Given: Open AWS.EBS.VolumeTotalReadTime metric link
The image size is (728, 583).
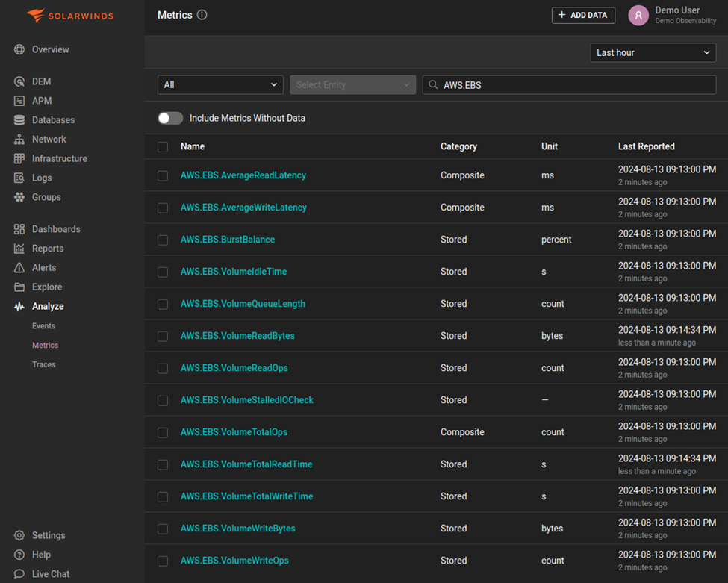Looking at the screenshot, I should 246,464.
